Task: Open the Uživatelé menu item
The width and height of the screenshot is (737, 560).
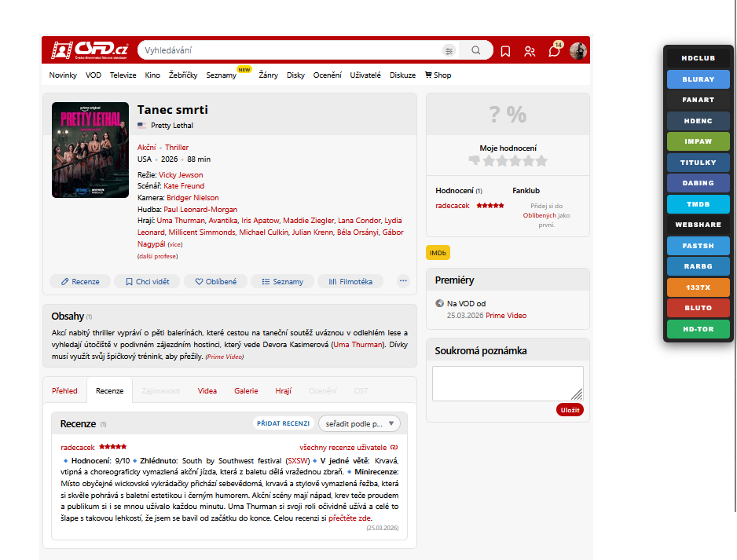Action: 365,75
